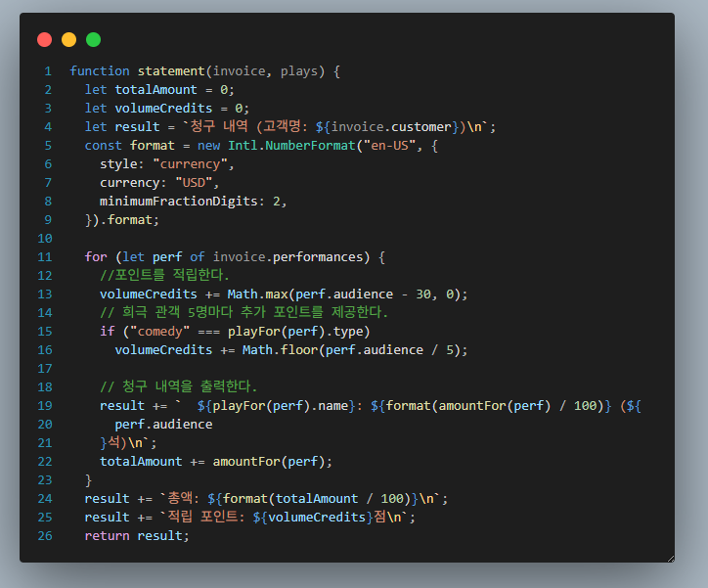Click 'NumberFormat' on line 5
Viewport: 708px width, 588px height.
(x=310, y=146)
